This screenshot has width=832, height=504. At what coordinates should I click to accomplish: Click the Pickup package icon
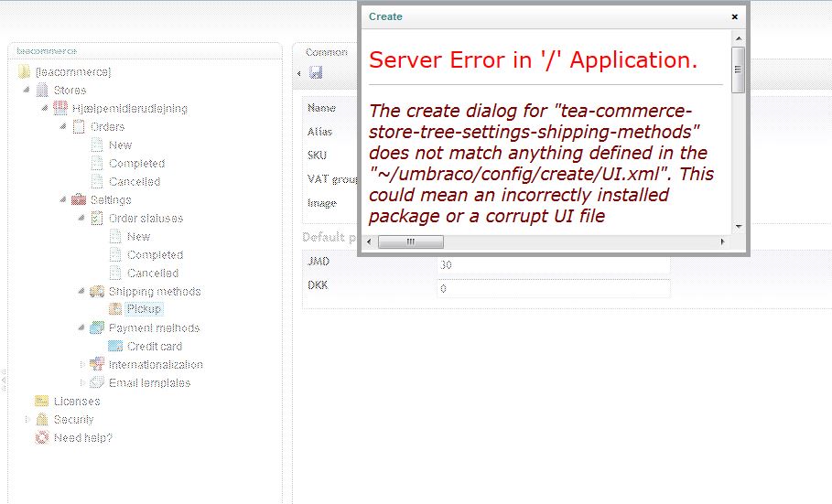pyautogui.click(x=115, y=309)
